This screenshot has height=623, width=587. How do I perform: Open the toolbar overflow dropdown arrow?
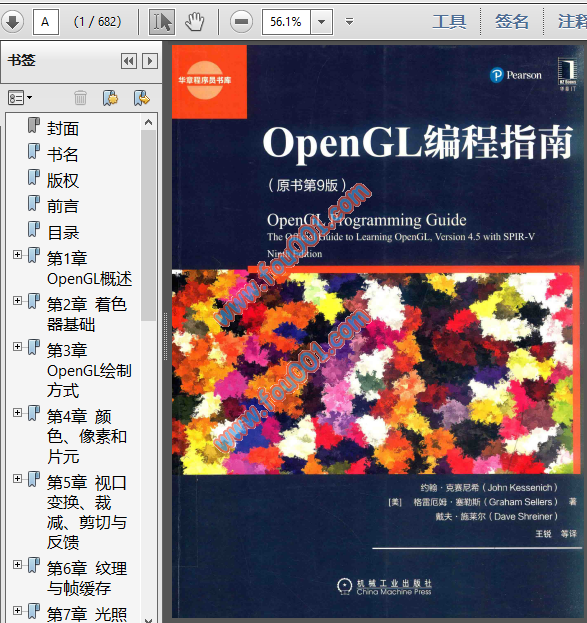[x=349, y=21]
